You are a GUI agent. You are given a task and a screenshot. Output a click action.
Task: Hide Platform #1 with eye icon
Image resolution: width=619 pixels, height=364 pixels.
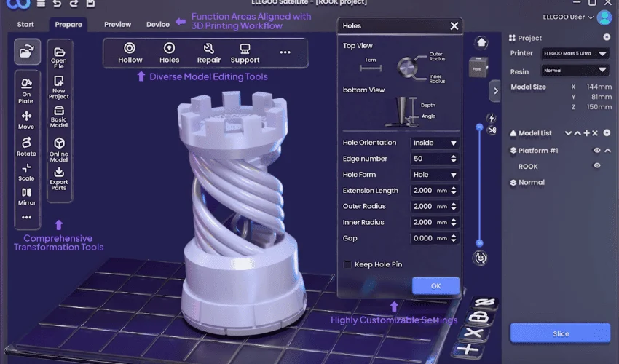[x=596, y=151]
